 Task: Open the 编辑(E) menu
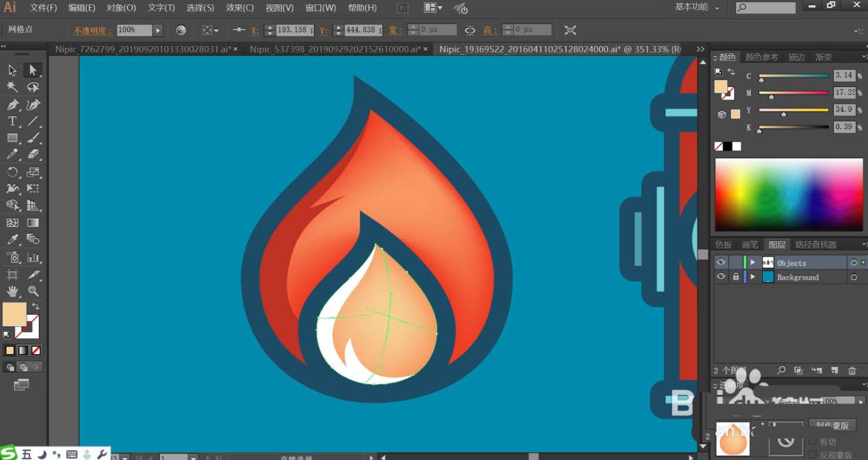[x=82, y=8]
